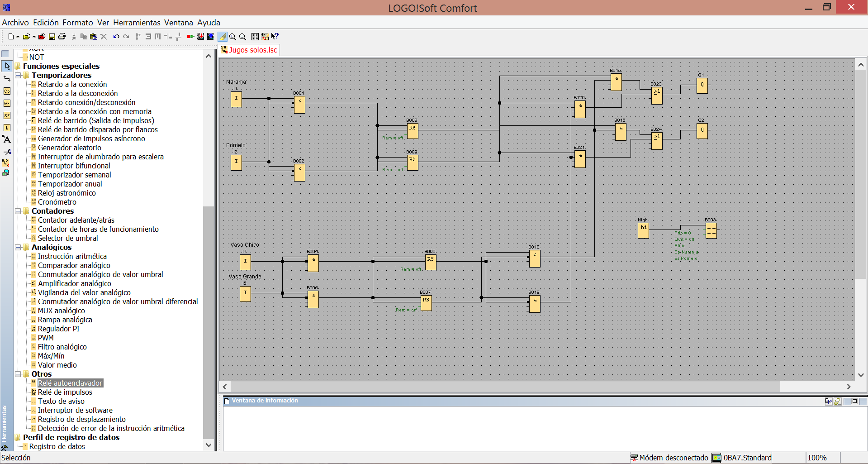Open the Basic Functions (GF) block group
Image resolution: width=868 pixels, height=464 pixels.
[x=7, y=103]
